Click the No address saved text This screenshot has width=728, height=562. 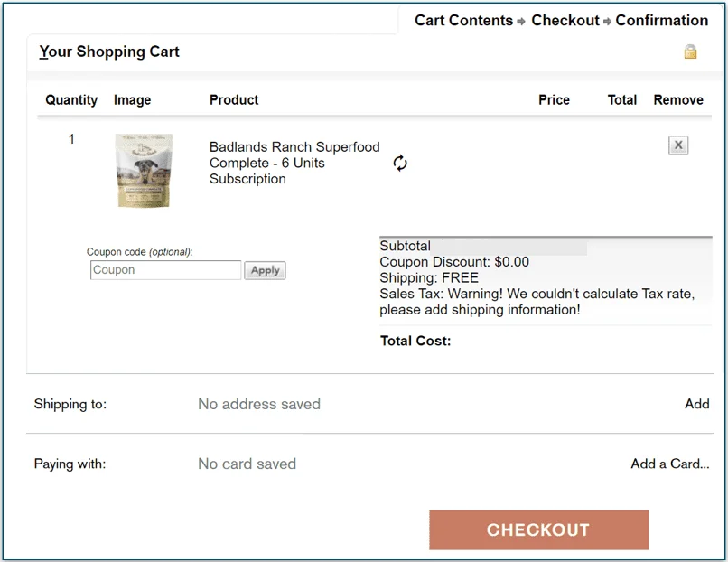coord(258,404)
